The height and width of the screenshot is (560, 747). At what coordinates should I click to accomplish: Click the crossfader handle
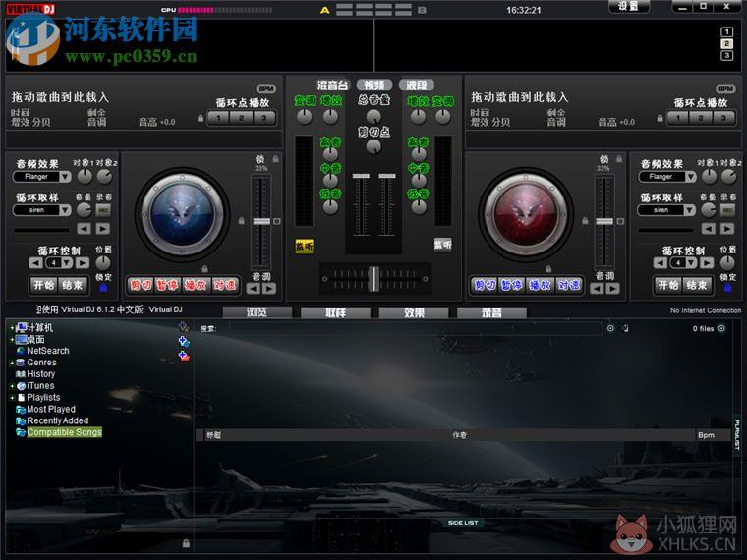click(x=374, y=279)
